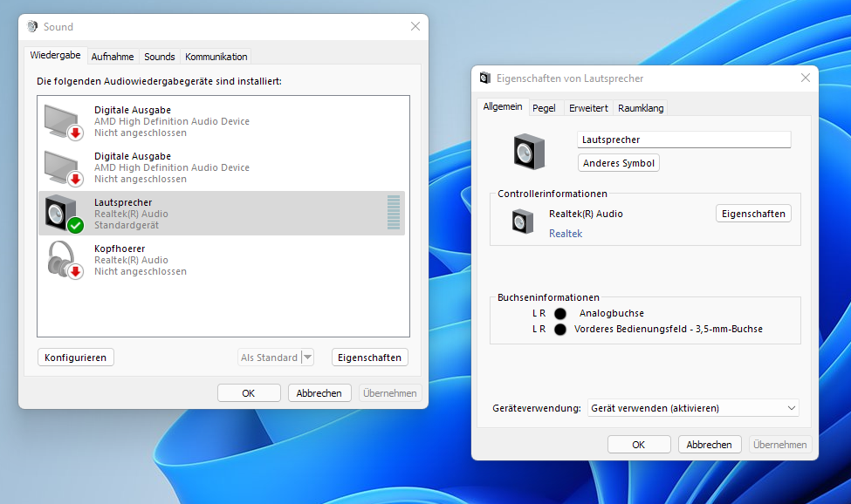Click Übernehmen in the Sound window

click(x=389, y=393)
